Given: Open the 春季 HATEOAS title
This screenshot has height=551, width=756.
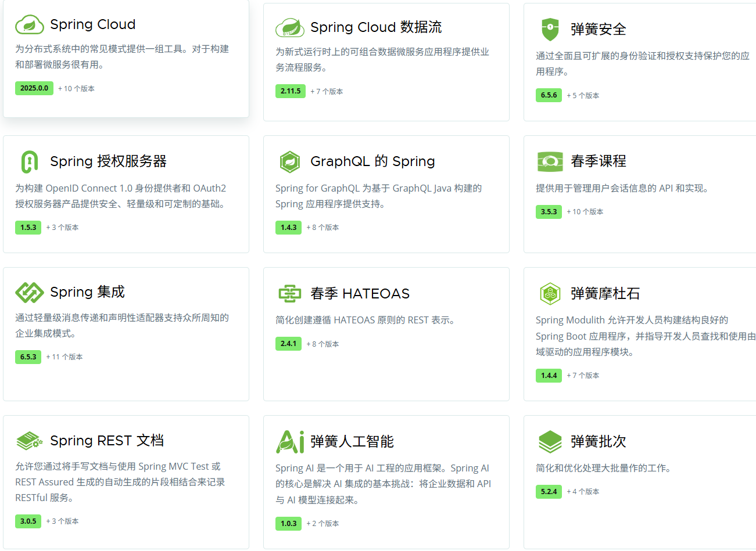Looking at the screenshot, I should click(x=360, y=294).
